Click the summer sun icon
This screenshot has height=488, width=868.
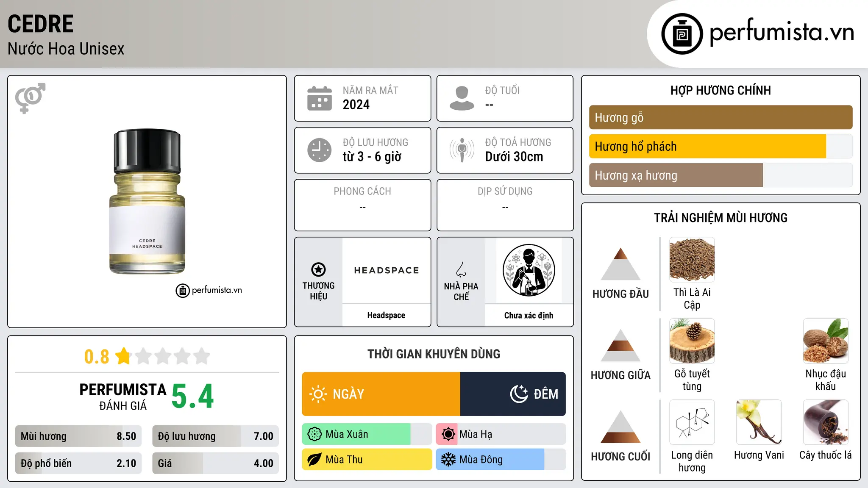[x=448, y=434]
